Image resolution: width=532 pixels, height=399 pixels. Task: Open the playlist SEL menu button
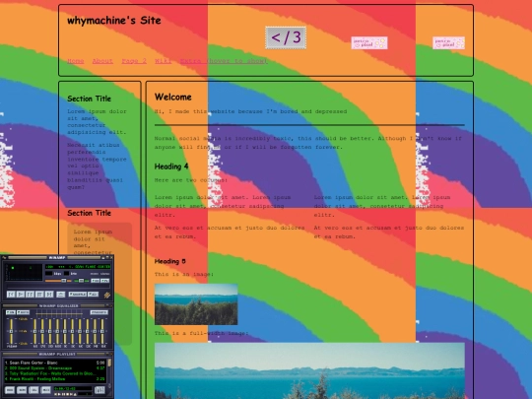pos(33,390)
